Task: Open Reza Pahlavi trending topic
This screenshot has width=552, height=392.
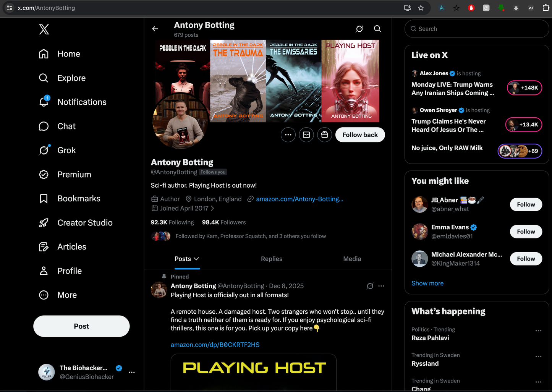Action: (x=430, y=338)
